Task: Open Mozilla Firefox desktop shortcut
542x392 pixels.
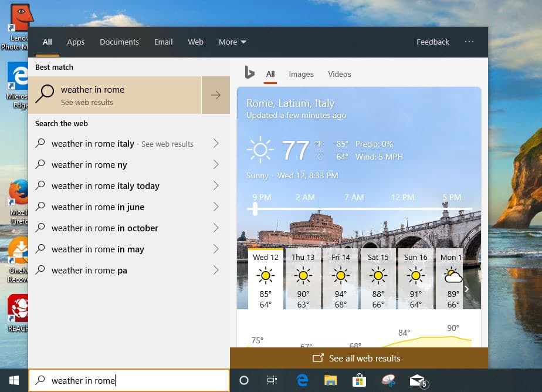Action: pos(18,201)
